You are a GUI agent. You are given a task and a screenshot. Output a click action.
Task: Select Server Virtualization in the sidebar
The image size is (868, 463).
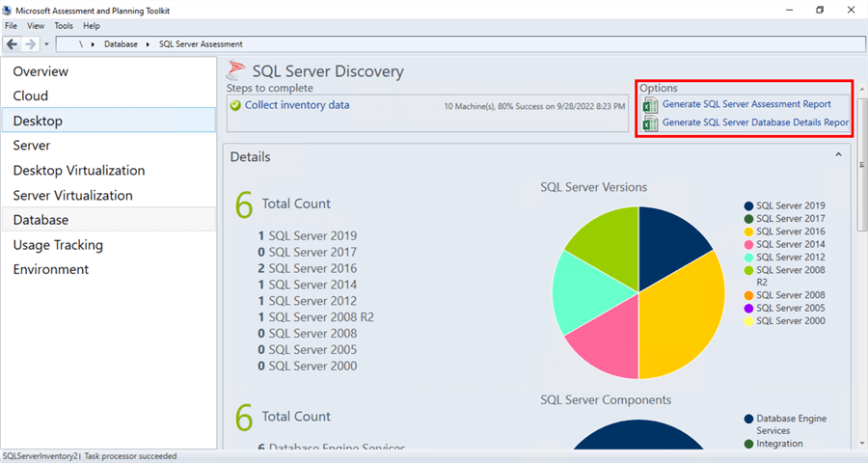click(x=108, y=195)
